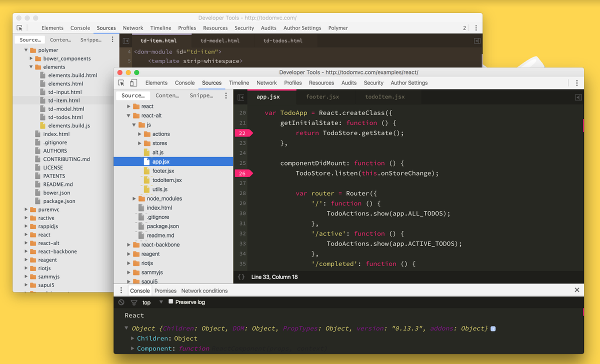Close the console drawer with X
The width and height of the screenshot is (600, 364).
[x=577, y=290]
